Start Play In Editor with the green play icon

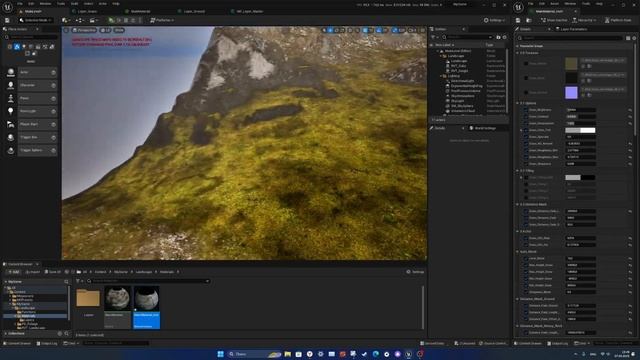click(111, 20)
